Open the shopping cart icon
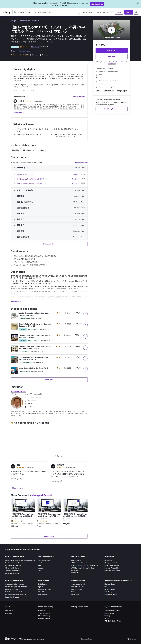The width and height of the screenshot is (141, 644). click(x=112, y=12)
